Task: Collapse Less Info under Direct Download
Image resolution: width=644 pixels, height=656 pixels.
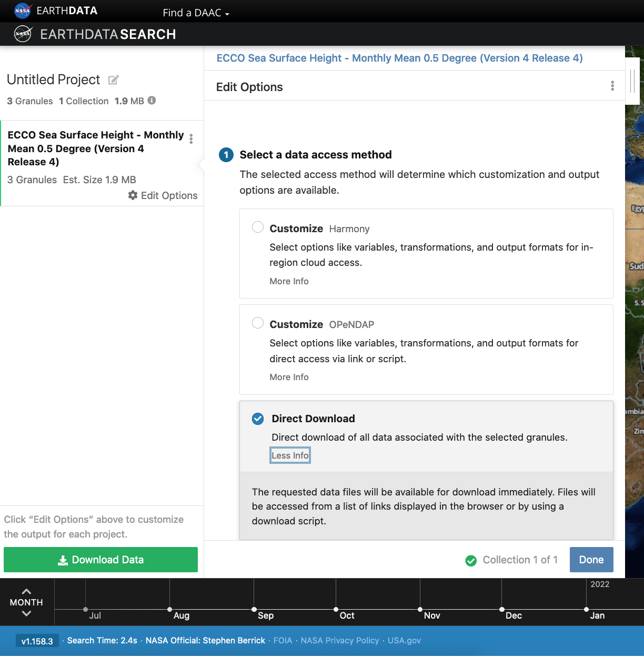Action: (290, 455)
